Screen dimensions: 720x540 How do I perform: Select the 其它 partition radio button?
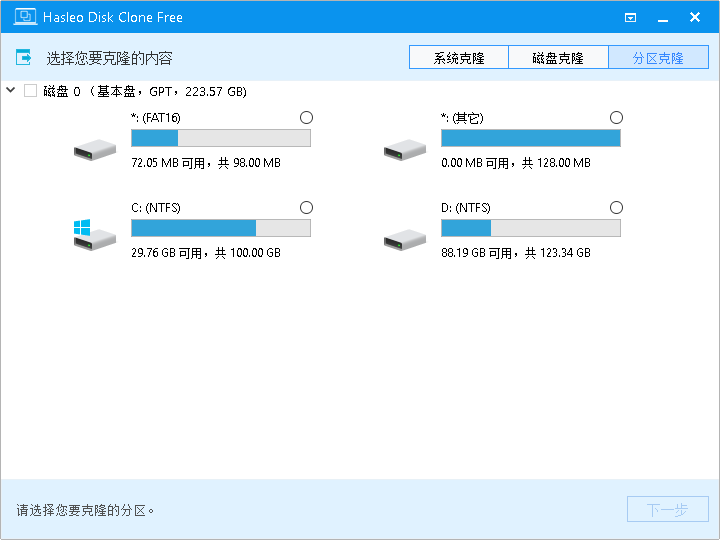click(x=616, y=118)
